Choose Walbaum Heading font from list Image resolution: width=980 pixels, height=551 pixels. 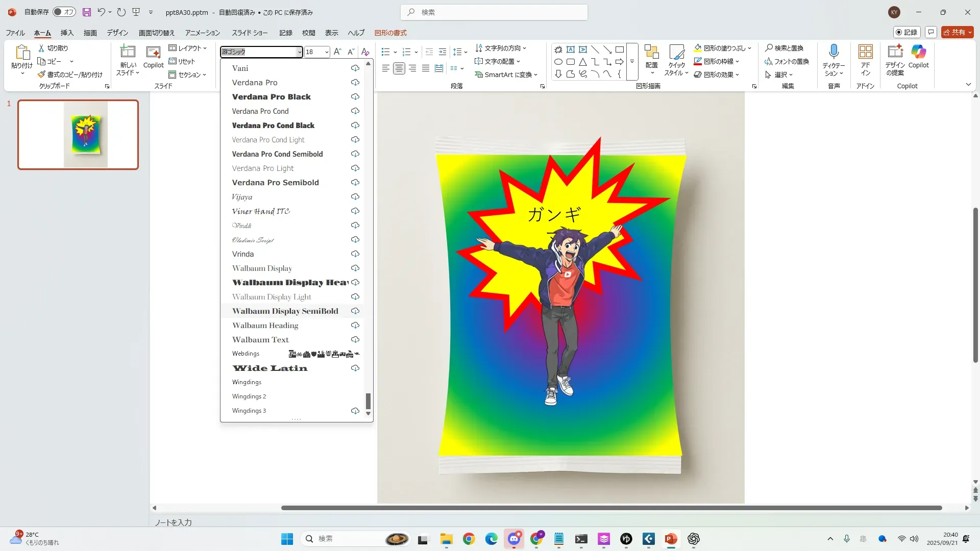point(265,325)
